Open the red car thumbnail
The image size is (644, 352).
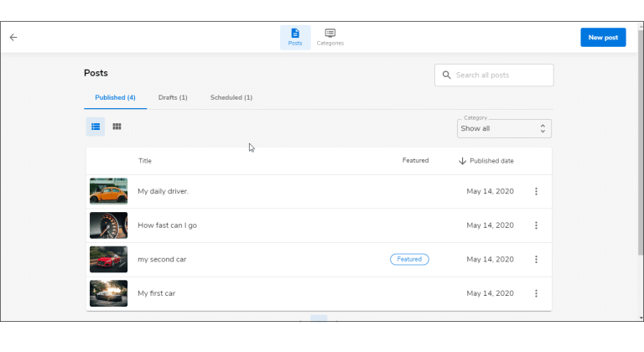[108, 259]
